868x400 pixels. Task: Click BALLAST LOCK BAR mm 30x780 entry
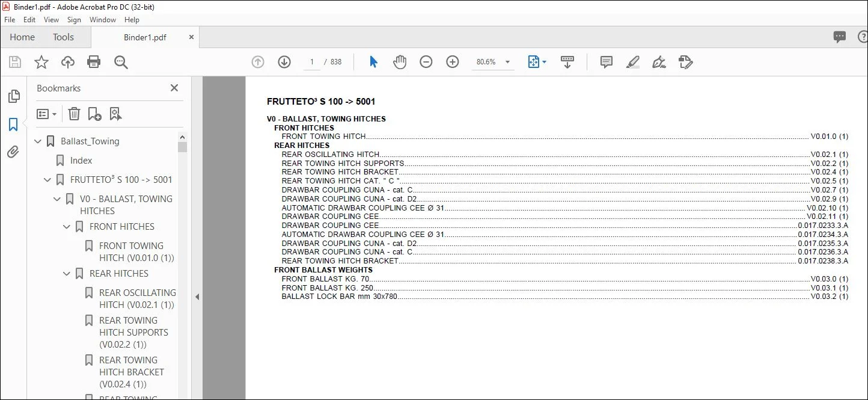pos(564,297)
